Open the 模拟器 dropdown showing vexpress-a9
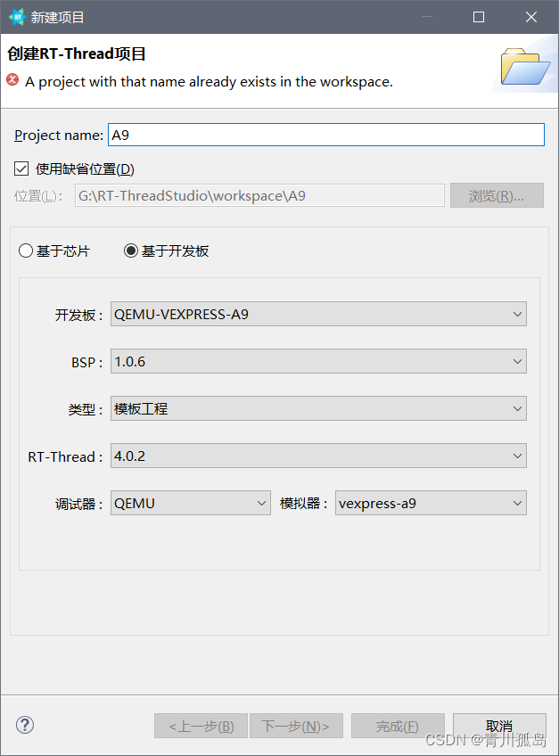559x756 pixels. tap(431, 504)
